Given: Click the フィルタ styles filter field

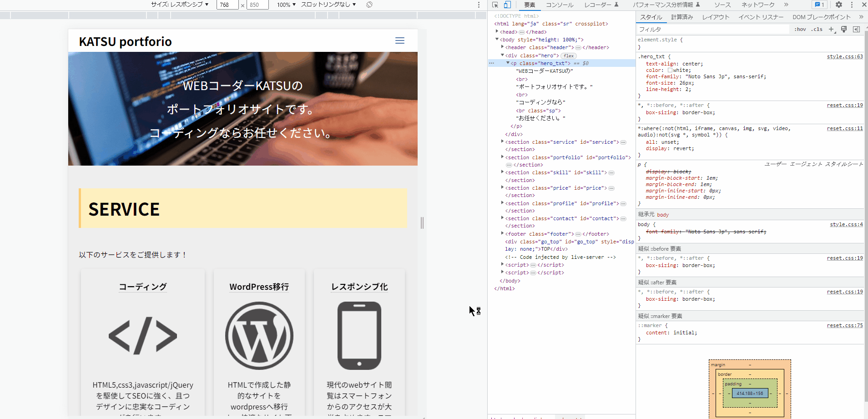Looking at the screenshot, I should coord(713,29).
